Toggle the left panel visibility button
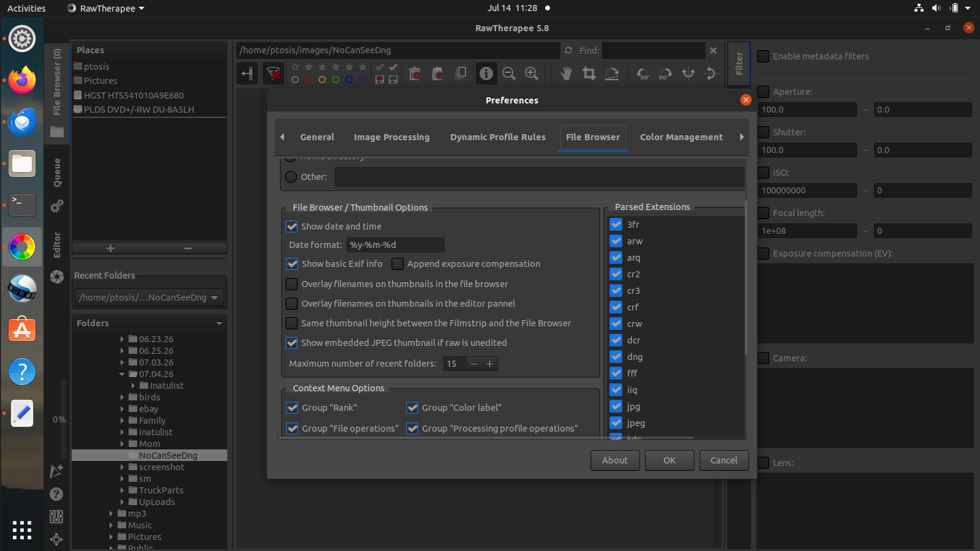The width and height of the screenshot is (980, 551). pos(247,74)
